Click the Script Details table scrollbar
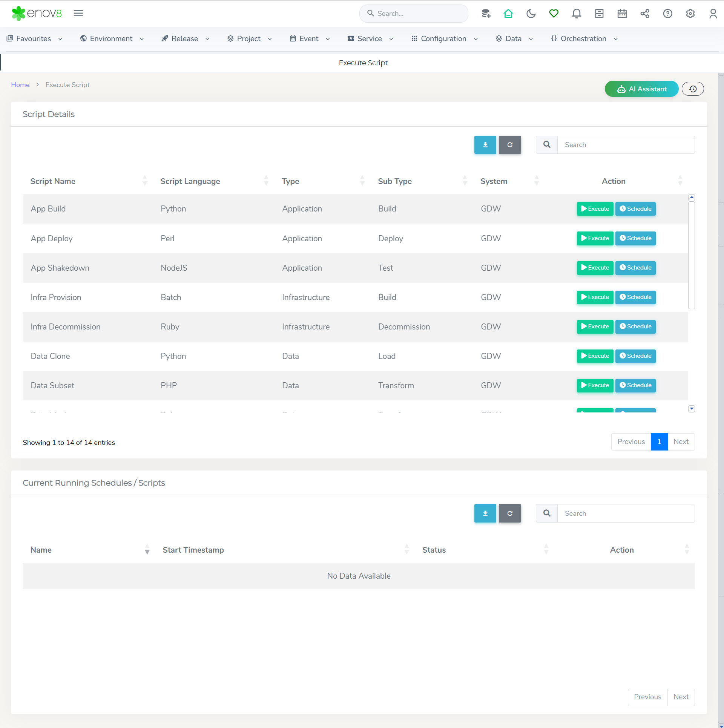Viewport: 724px width, 728px height. coord(691,255)
